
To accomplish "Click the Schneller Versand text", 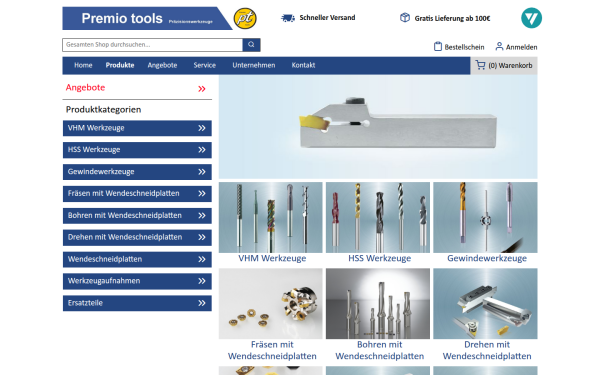I will [327, 18].
